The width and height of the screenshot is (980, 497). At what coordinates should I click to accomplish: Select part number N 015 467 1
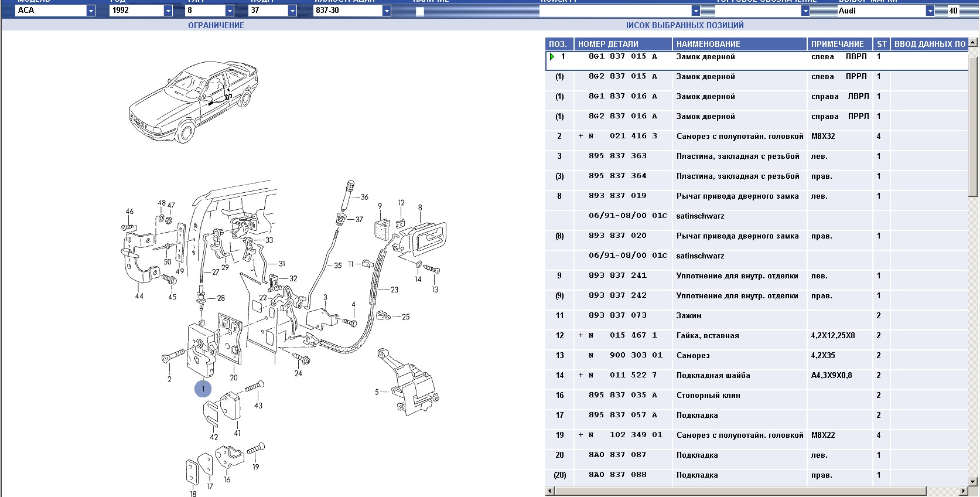click(x=623, y=336)
